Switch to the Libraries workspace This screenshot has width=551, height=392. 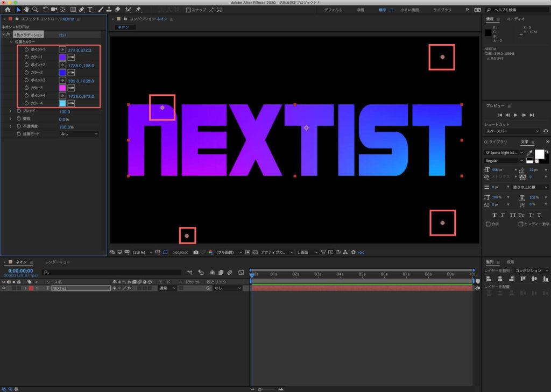(x=442, y=10)
